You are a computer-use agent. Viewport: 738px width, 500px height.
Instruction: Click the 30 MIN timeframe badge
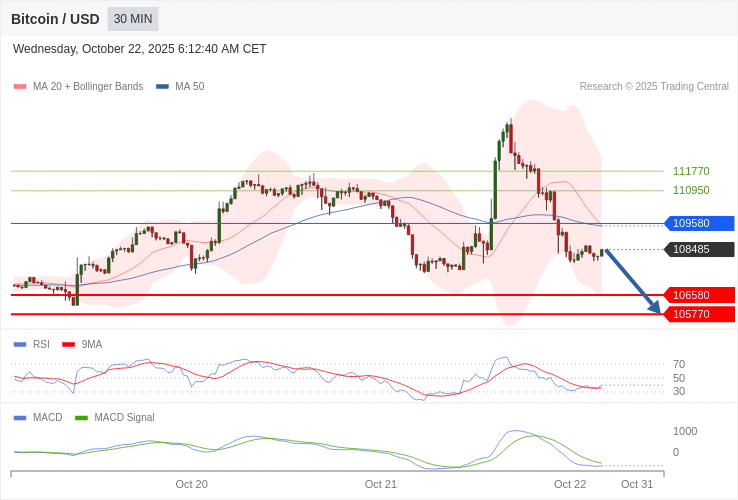133,19
